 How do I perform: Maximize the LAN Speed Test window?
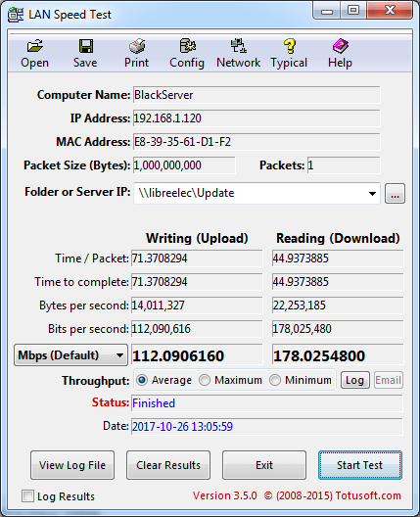tap(353, 11)
